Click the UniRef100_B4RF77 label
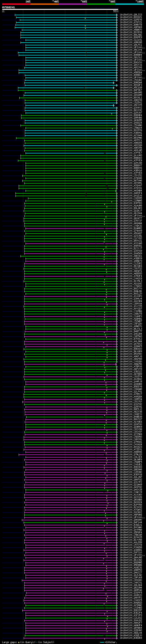Image resolution: width=146 pixels, height=644 pixels. tap(131, 331)
